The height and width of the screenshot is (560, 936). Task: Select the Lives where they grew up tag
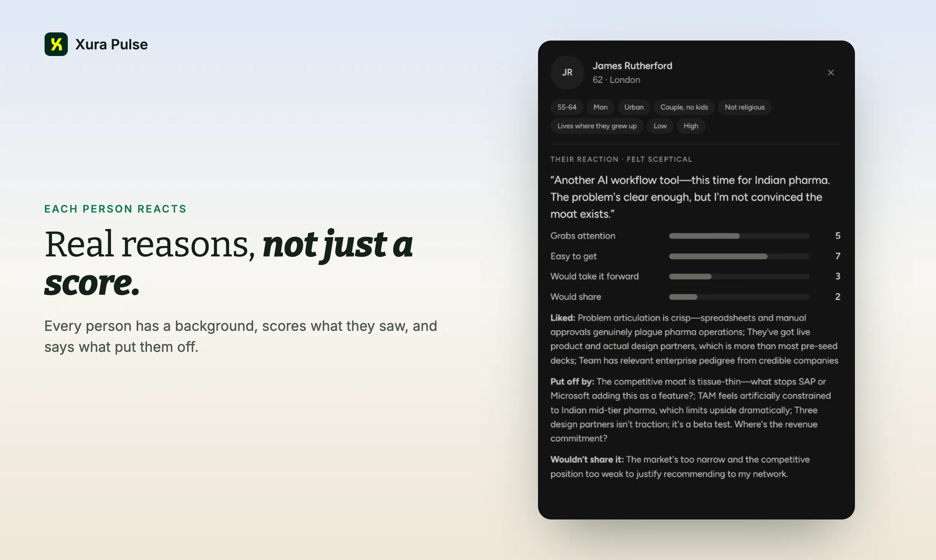coord(597,126)
